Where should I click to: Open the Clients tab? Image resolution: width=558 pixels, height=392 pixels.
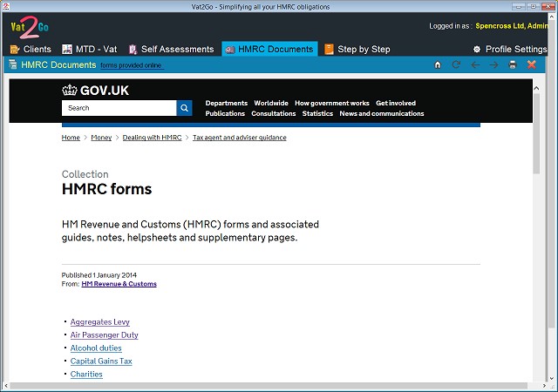[x=31, y=49]
